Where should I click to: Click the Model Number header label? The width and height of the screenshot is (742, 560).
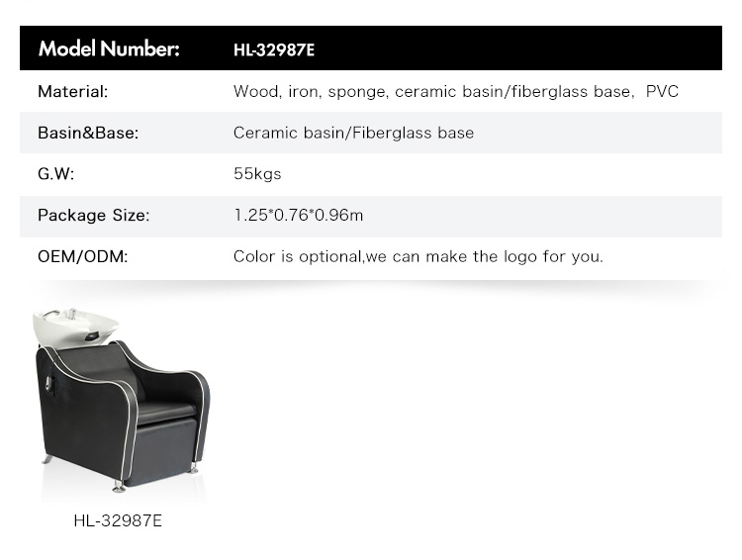pos(109,48)
